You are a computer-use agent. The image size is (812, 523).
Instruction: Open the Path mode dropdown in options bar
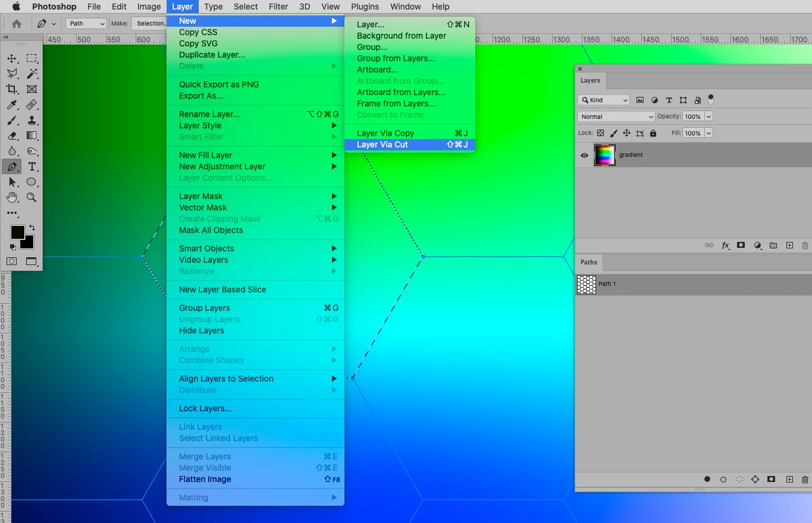(86, 23)
